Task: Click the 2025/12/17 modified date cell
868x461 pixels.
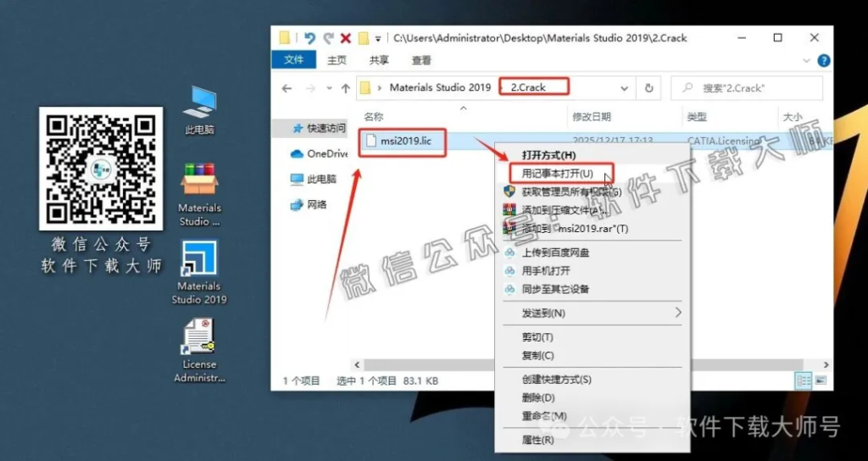Action: 613,142
